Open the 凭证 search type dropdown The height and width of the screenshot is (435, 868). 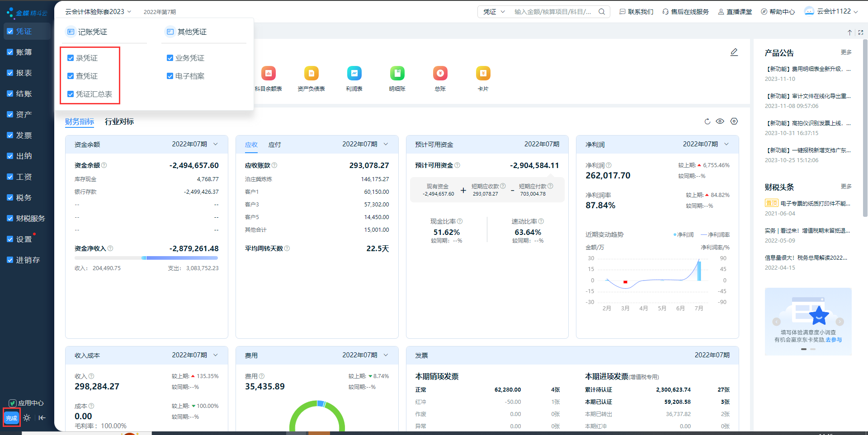[494, 12]
